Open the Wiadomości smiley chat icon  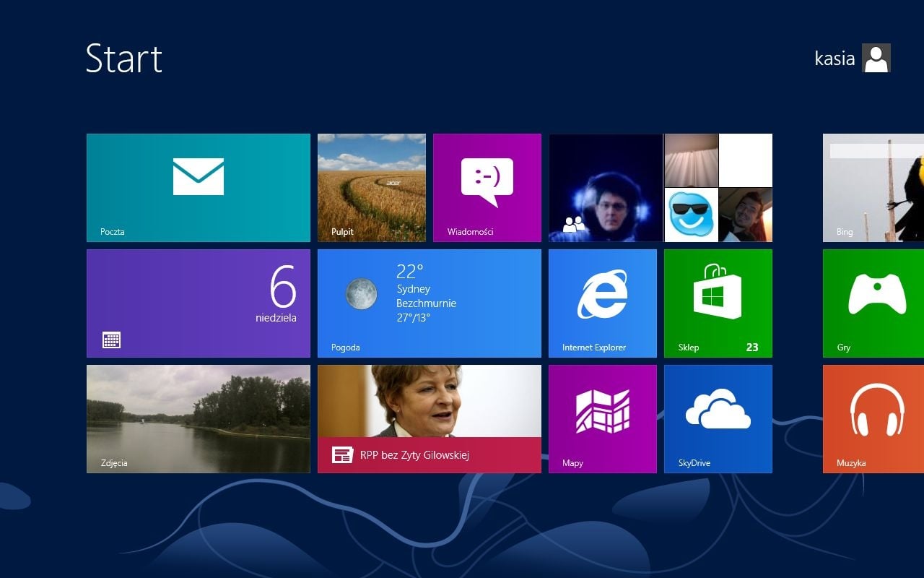(487, 181)
